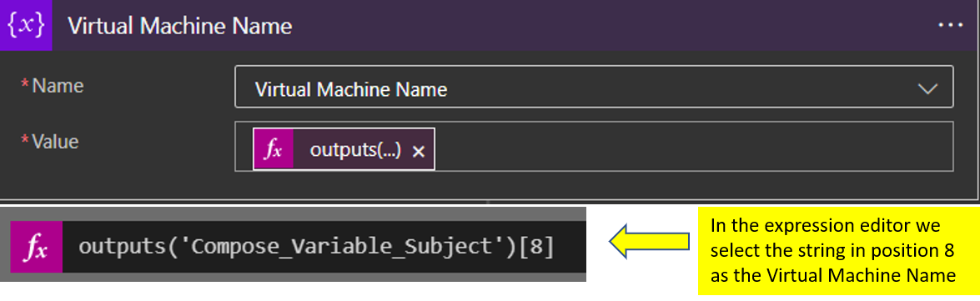The image size is (980, 301).
Task: Select the outputs(...) expression token
Action: click(344, 149)
